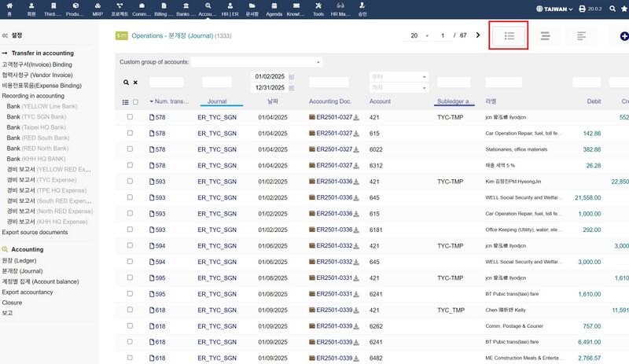
Task: Open 원장 (Ledger) link in sidebar
Action: 20,259
